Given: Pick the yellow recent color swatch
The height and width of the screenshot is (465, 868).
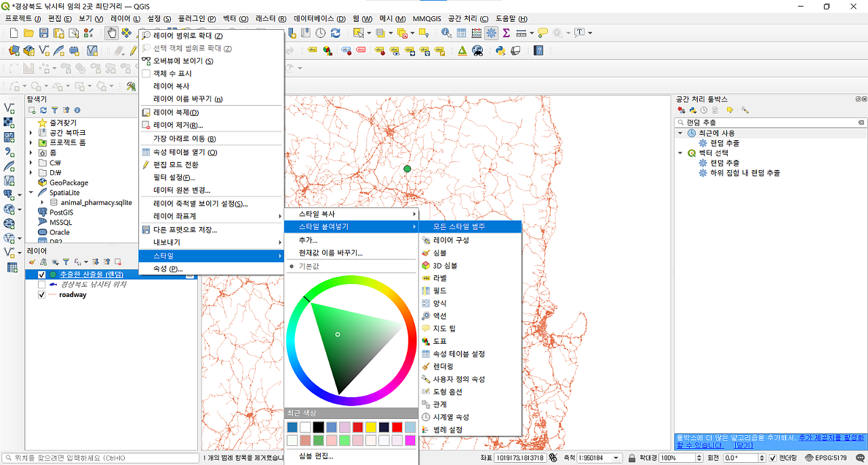Looking at the screenshot, I should pyautogui.click(x=370, y=427).
